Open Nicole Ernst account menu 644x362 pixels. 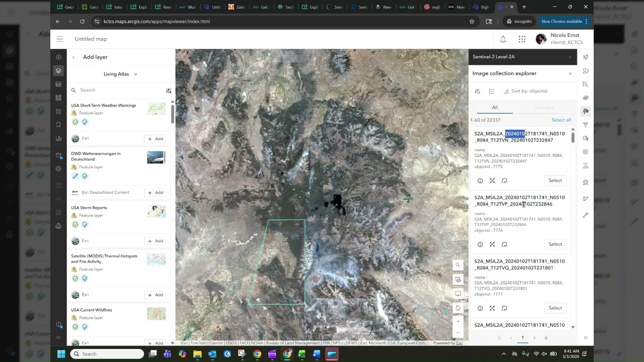pyautogui.click(x=558, y=39)
